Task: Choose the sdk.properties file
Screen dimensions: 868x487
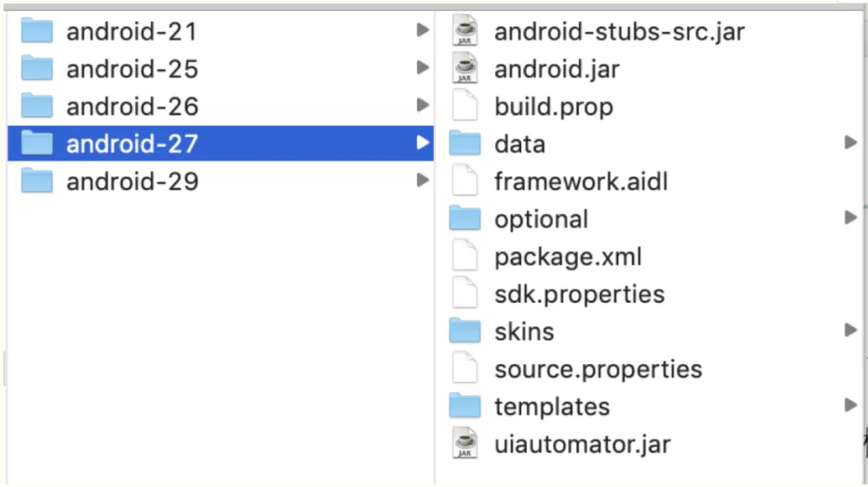Action: click(x=579, y=294)
